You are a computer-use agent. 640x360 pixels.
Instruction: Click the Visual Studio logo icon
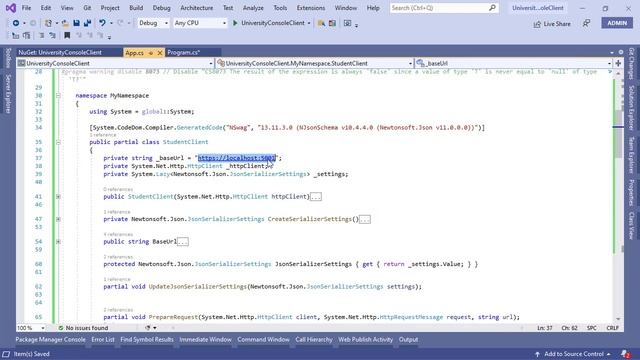[11, 8]
